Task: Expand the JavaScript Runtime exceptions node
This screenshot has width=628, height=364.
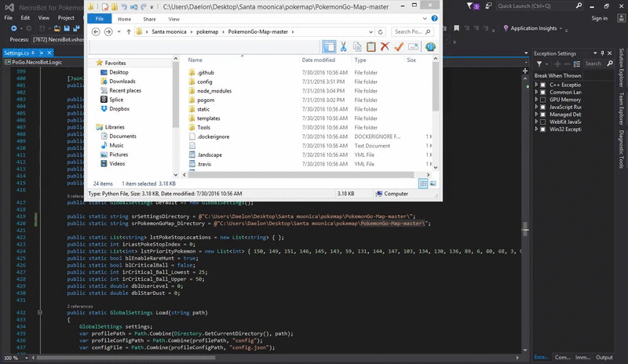Action: [537, 107]
